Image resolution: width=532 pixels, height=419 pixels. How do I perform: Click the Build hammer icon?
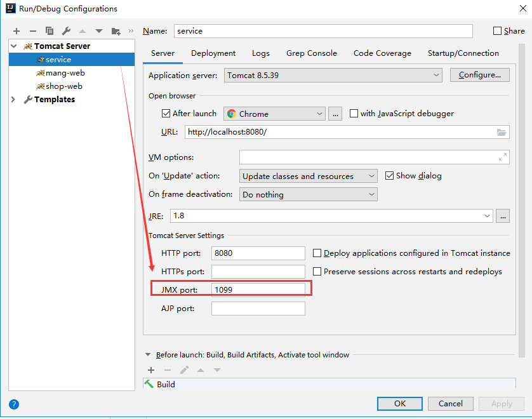coord(149,383)
